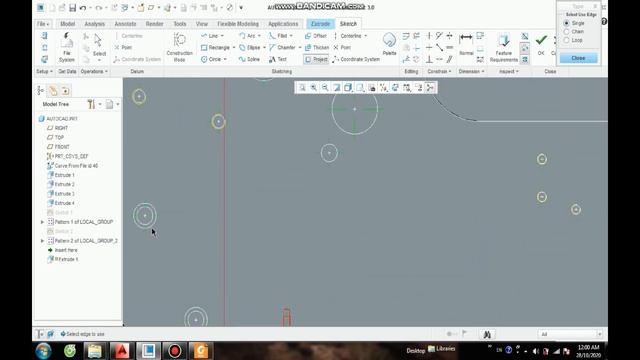Open File Explorer from taskbar
This screenshot has width=640, height=360.
[94, 351]
